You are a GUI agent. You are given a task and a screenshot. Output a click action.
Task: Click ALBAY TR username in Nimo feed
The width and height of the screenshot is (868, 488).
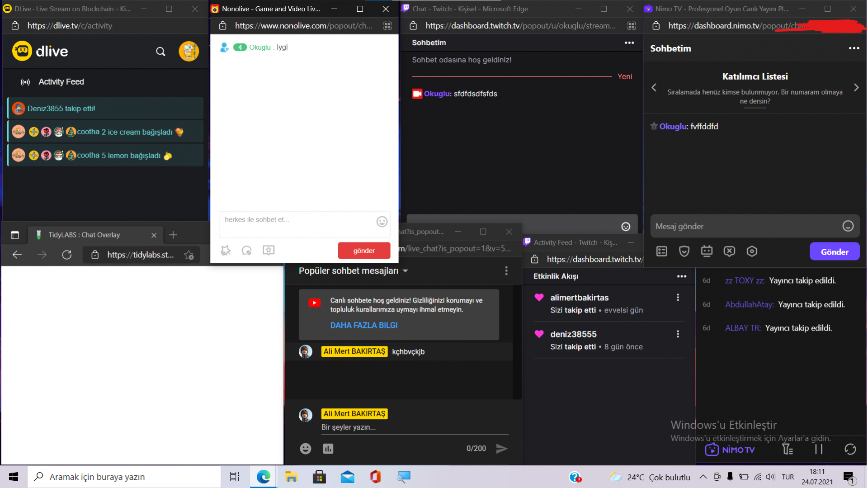coord(743,328)
